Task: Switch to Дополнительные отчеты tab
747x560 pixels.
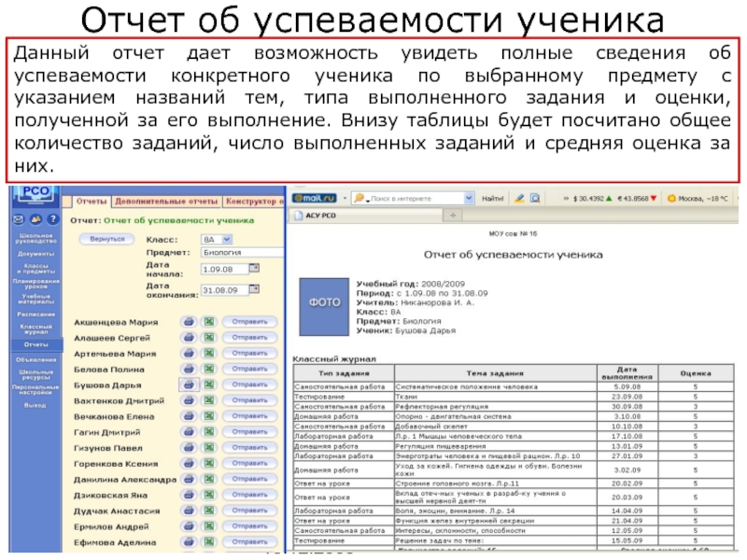Action: tap(166, 201)
